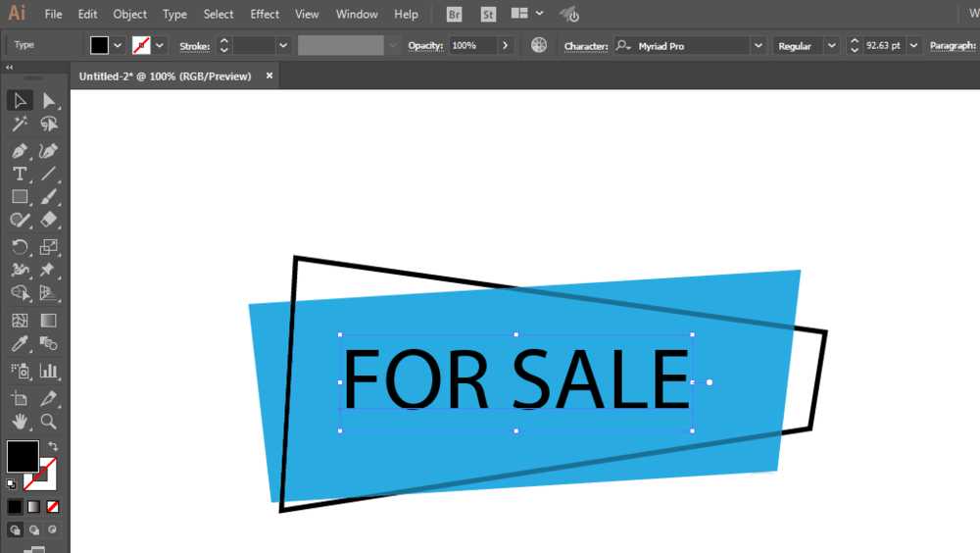Select the Type tool

(x=20, y=174)
